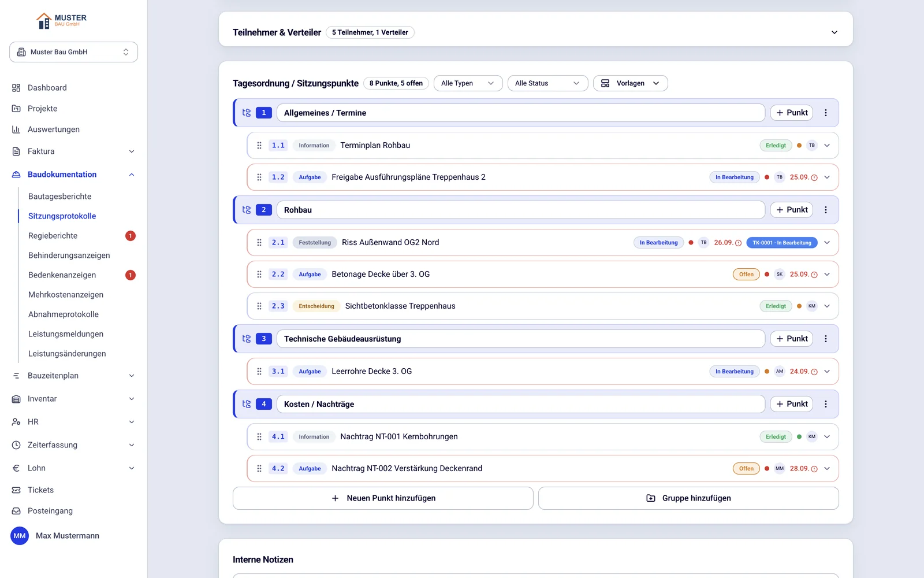Screen dimensions: 924x578
Task: Open the Muster Bau GmbH company selector
Action: 73,52
